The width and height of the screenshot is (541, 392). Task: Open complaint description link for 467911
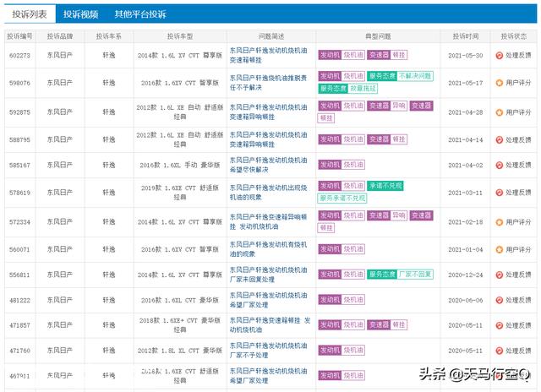(x=269, y=376)
